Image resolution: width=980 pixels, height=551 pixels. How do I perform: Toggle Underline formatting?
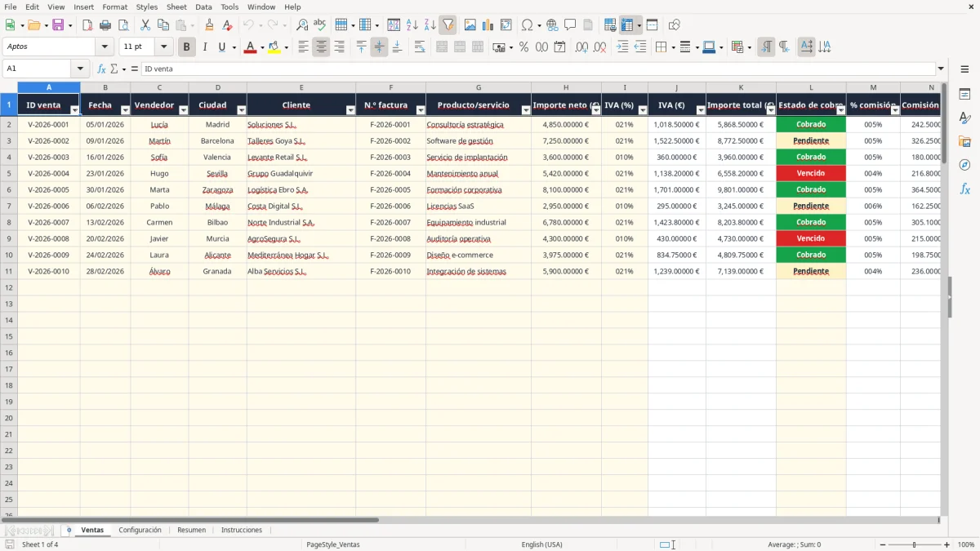221,47
